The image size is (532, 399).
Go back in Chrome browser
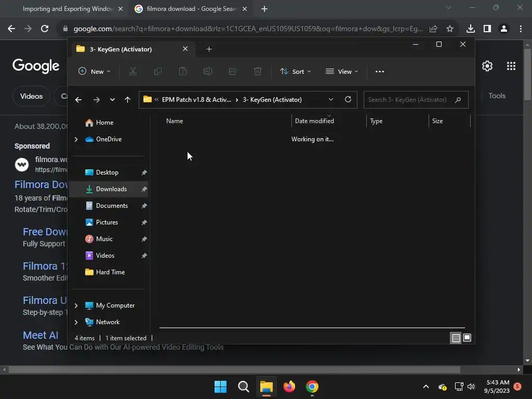click(x=11, y=29)
